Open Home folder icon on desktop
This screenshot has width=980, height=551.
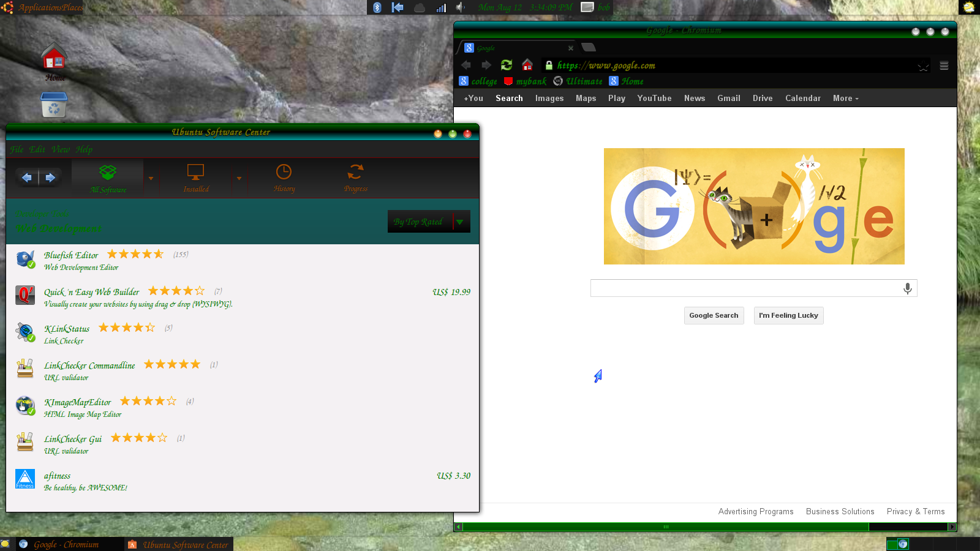click(54, 56)
